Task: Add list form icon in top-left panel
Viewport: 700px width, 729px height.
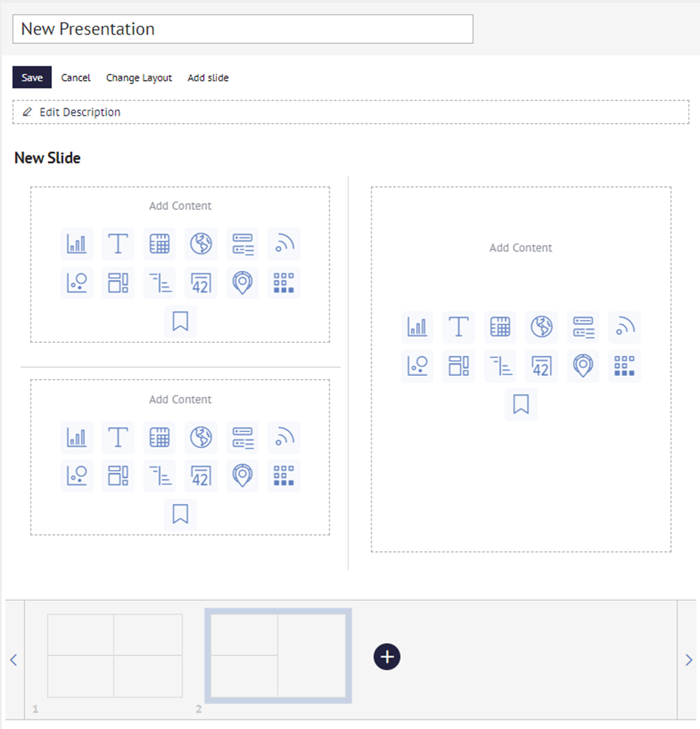Action: coord(243,244)
